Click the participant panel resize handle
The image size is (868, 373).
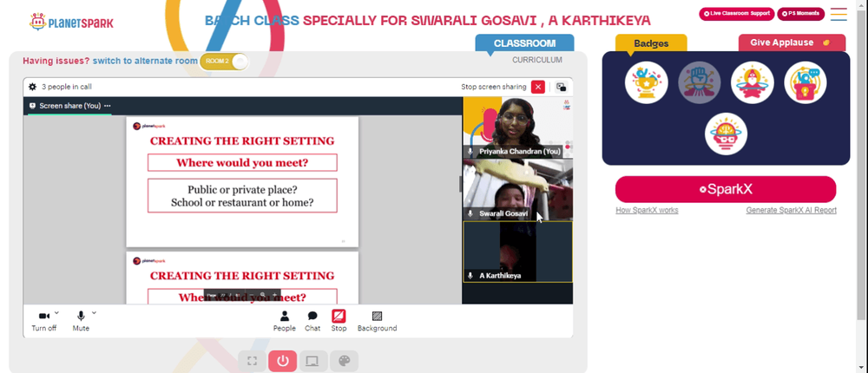click(461, 184)
